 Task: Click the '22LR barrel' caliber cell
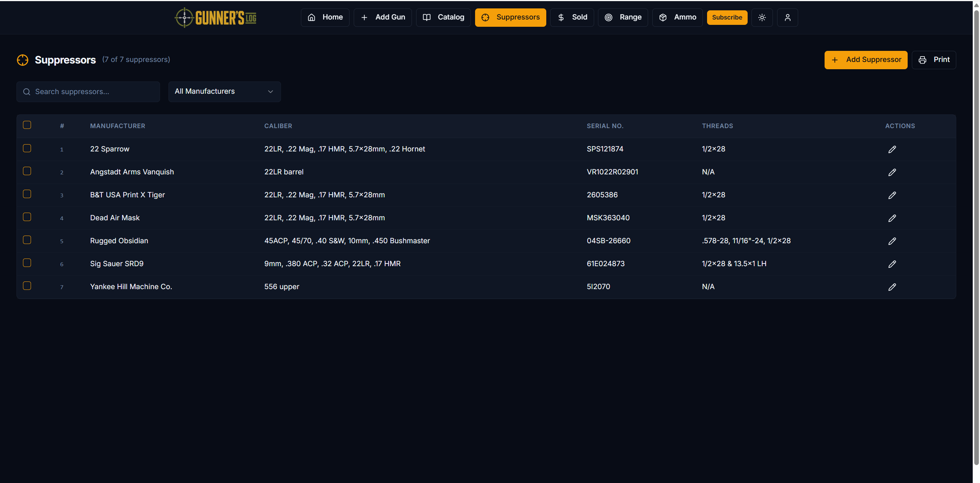[284, 172]
